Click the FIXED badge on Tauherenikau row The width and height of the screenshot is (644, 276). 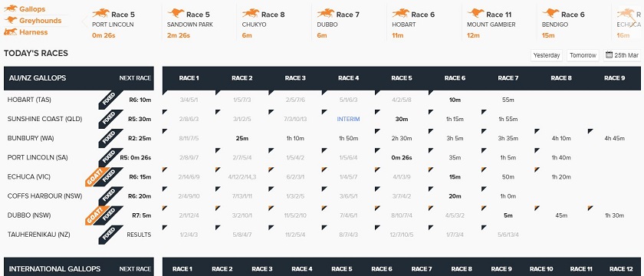click(110, 235)
